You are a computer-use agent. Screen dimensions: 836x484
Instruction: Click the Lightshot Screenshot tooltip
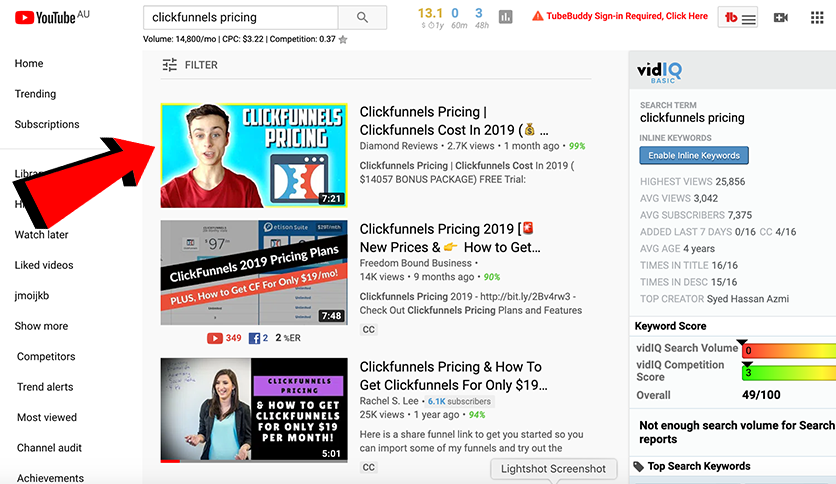click(553, 469)
